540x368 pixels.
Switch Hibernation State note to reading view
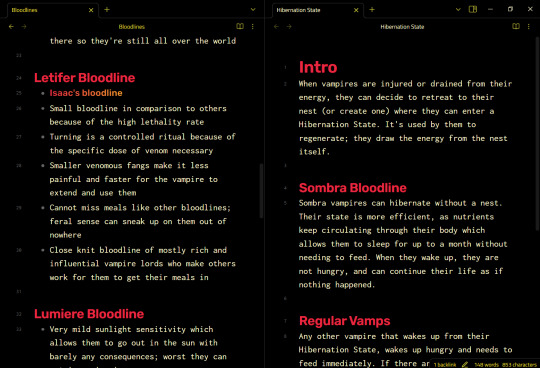pyautogui.click(x=516, y=26)
